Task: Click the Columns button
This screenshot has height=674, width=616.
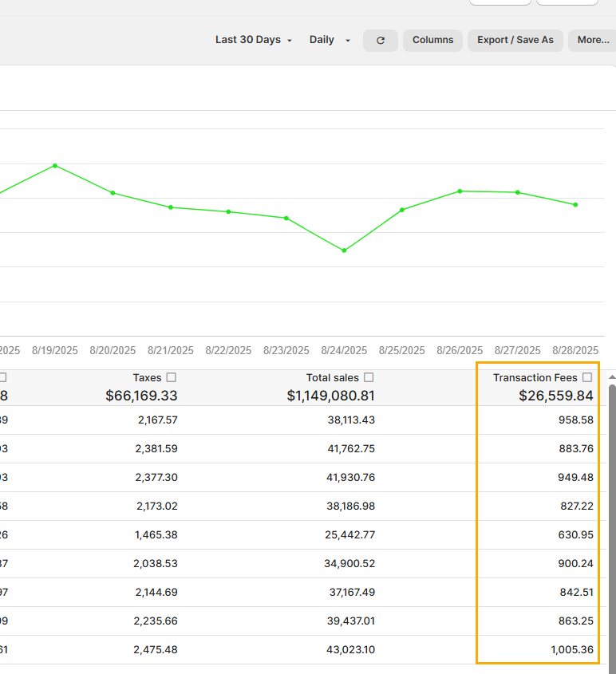Action: click(432, 40)
